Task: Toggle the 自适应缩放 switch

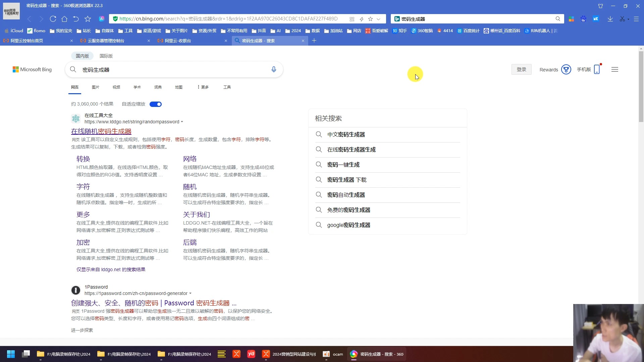Action: (x=156, y=104)
